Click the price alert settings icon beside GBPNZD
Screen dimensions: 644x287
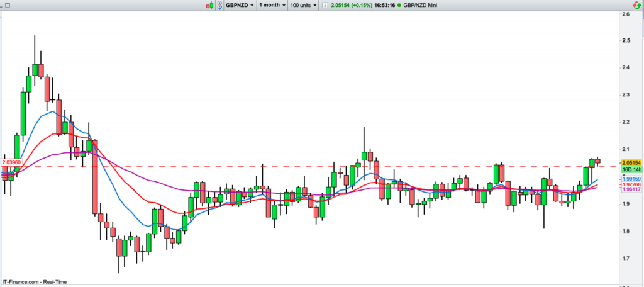click(x=219, y=5)
